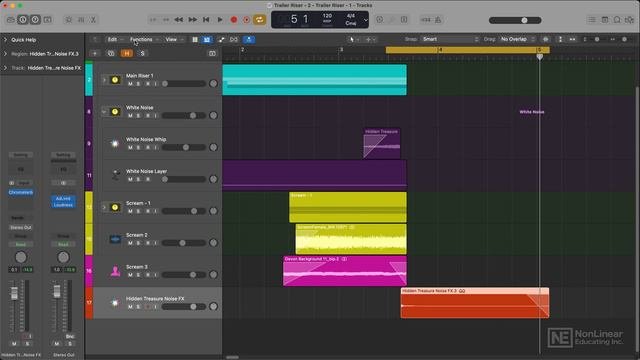The width and height of the screenshot is (640, 360).
Task: Record-enable the Scream 2 track
Action: pyautogui.click(x=147, y=243)
